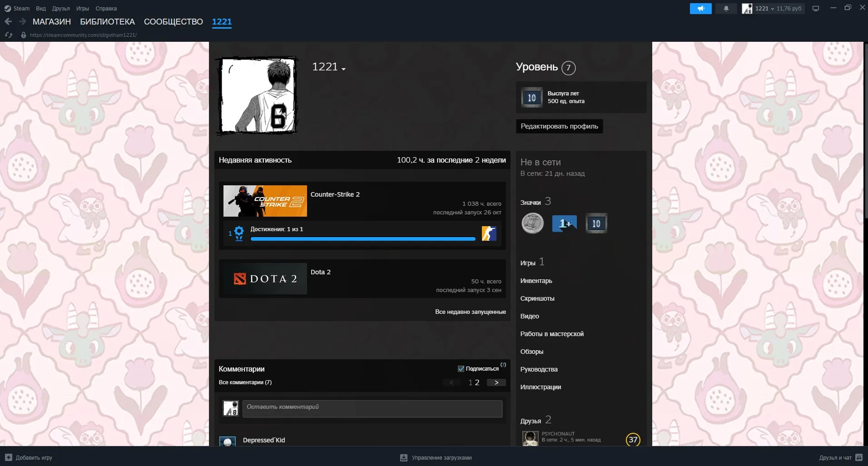Screen dimensions: 868x466
Task: Reload the page with refresh icon
Action: click(8, 35)
